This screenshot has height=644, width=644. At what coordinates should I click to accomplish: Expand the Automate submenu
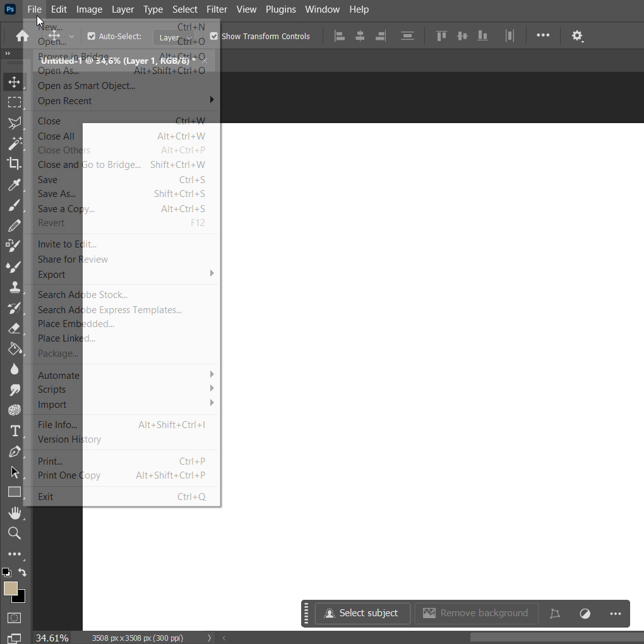click(122, 376)
